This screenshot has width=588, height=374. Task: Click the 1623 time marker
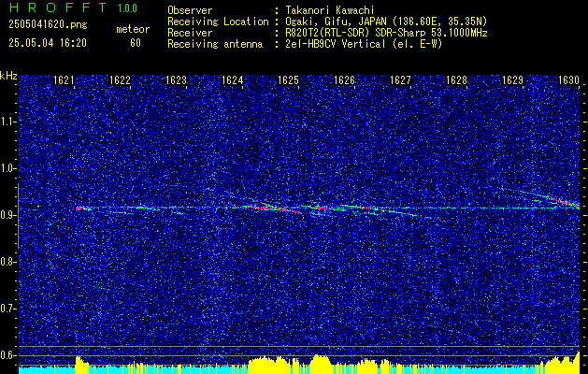[176, 80]
